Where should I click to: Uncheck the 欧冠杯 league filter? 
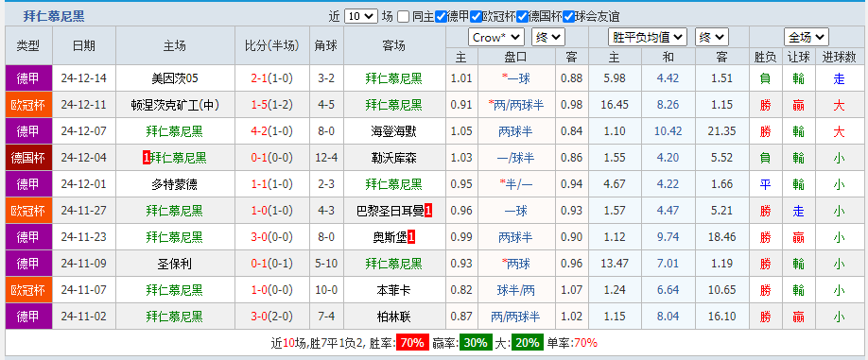click(x=476, y=17)
